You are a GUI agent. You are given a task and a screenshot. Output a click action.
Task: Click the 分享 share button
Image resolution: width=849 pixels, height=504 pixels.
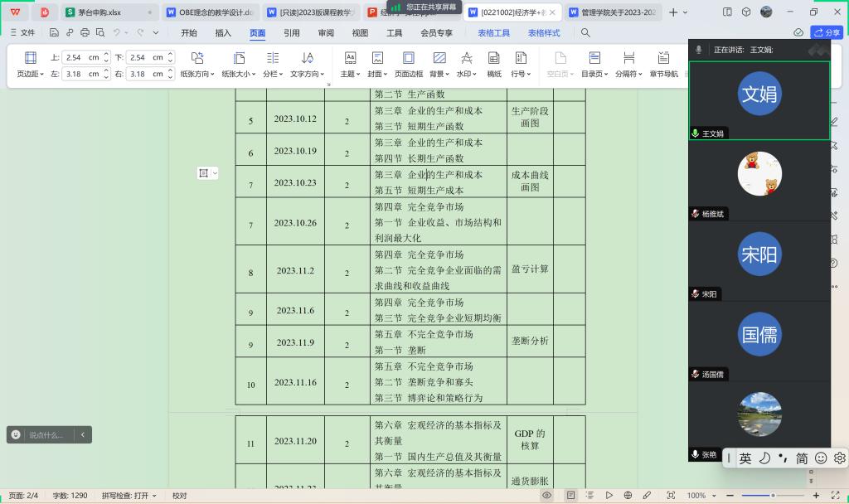click(x=827, y=33)
